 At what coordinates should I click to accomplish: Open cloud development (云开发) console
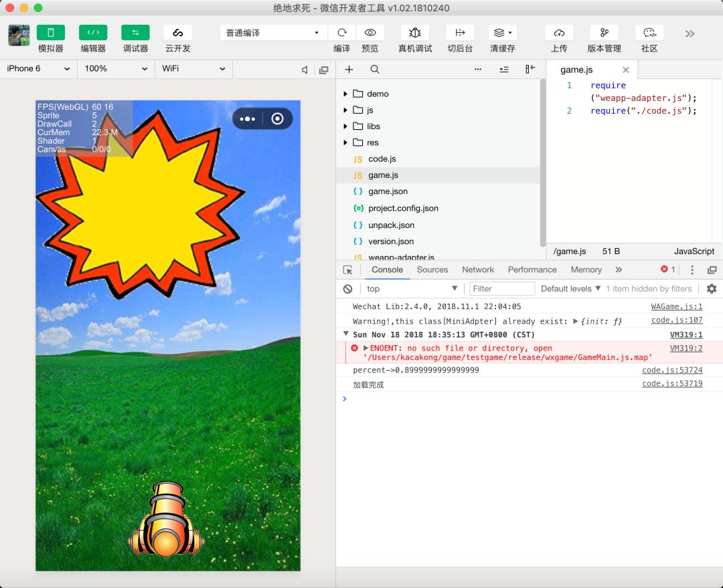coord(177,33)
